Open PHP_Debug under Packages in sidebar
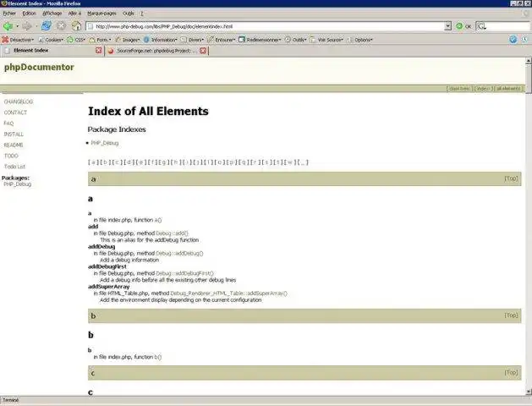This screenshot has width=532, height=406. coord(17,184)
